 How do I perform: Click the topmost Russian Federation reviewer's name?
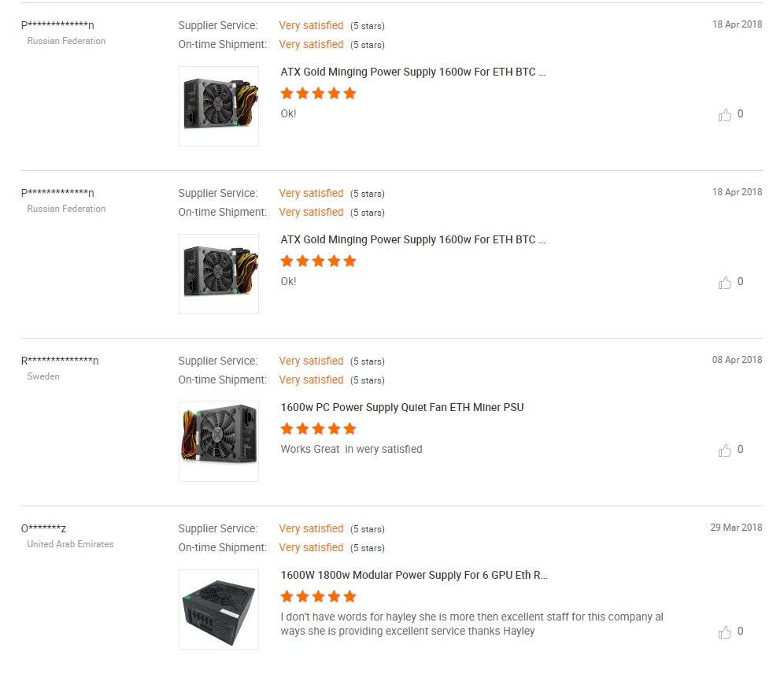click(57, 25)
